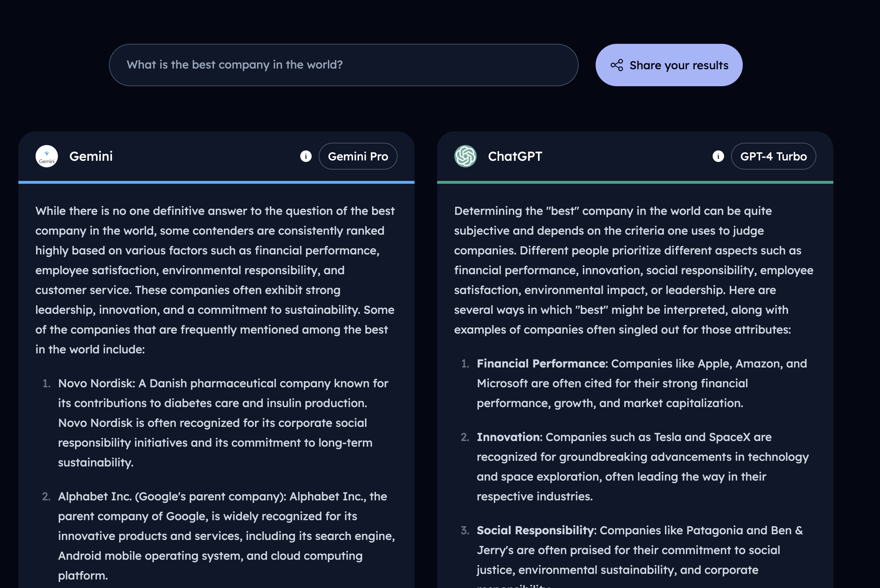Click ChatGPT's introductory response paragraph

pos(633,270)
